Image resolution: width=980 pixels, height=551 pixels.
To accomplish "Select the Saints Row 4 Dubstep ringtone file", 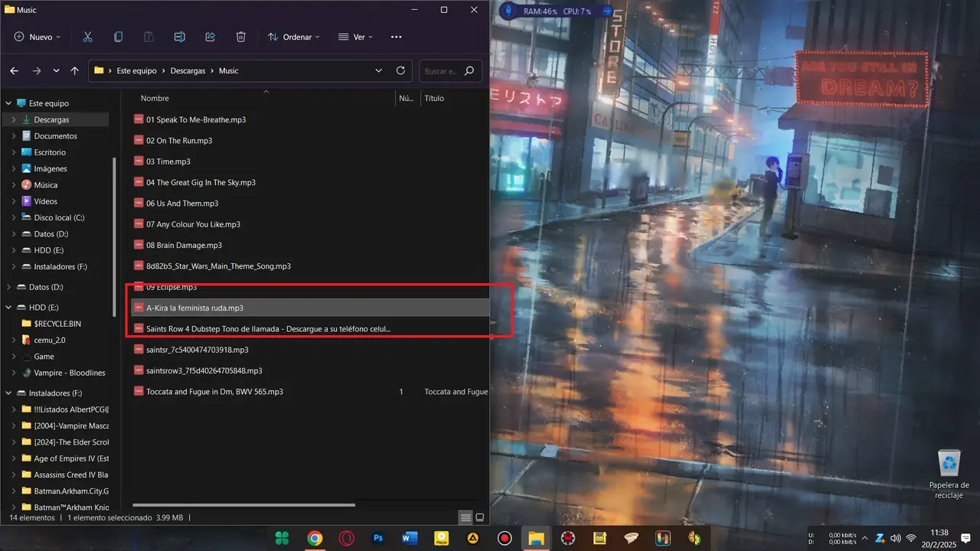I will click(268, 328).
